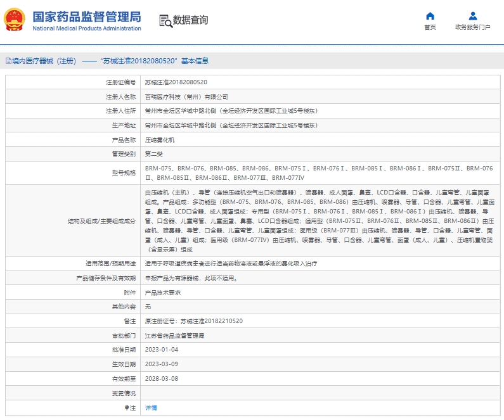Open the 详情 details link
The height and width of the screenshot is (420, 504).
pyautogui.click(x=151, y=408)
